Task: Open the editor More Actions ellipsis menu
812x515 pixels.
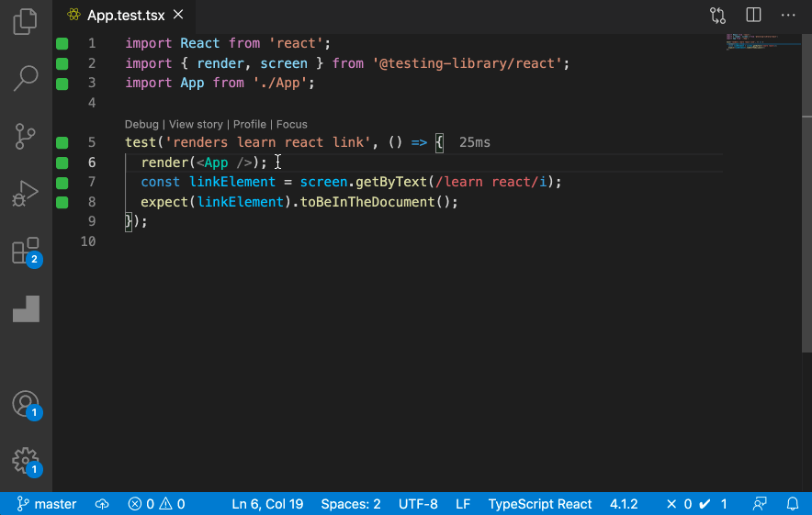Action: [x=788, y=16]
